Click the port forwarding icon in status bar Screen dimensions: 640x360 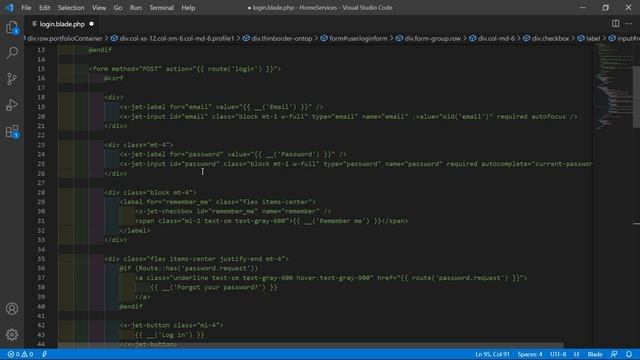(x=44, y=354)
